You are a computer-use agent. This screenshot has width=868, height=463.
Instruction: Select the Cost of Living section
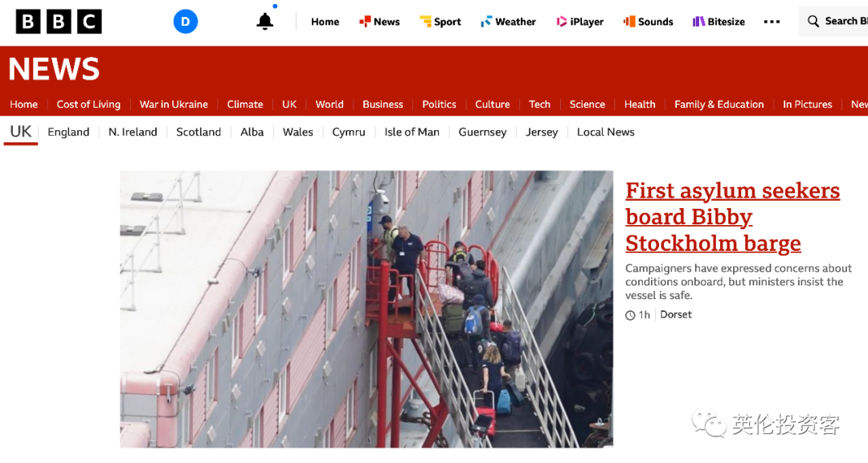[x=88, y=104]
